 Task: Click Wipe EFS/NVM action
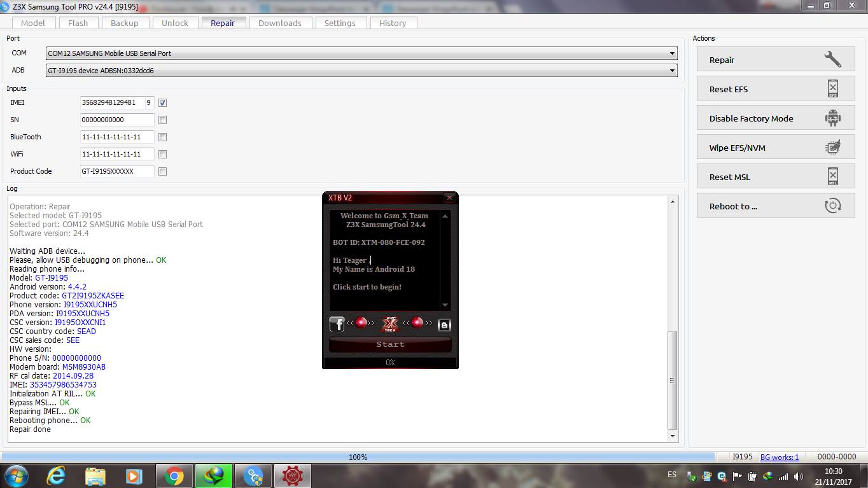[x=776, y=148]
